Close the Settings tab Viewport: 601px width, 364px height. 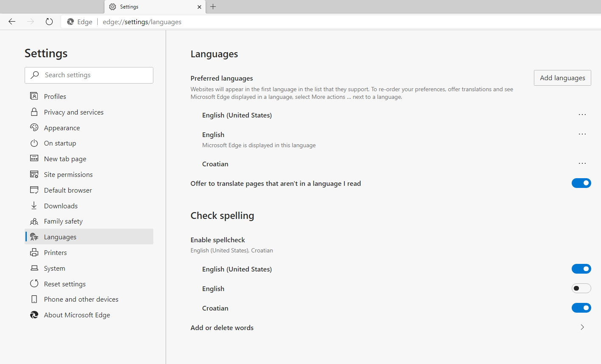(199, 7)
